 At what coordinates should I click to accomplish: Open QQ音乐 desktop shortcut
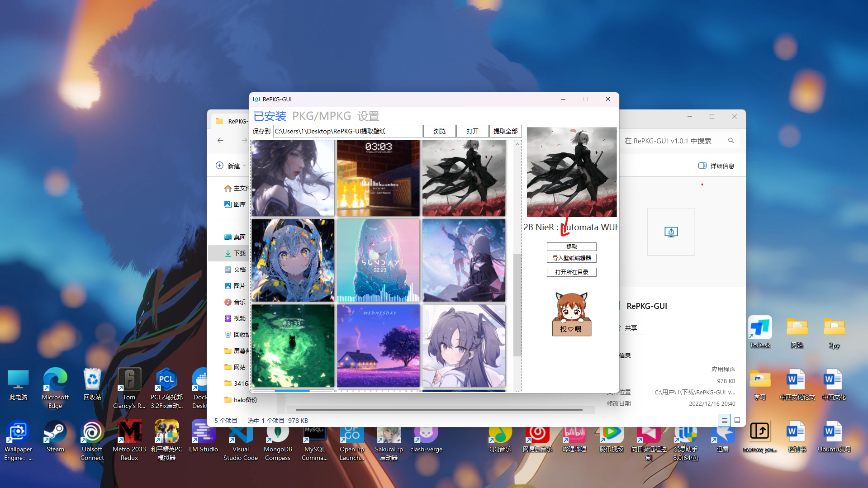click(500, 440)
